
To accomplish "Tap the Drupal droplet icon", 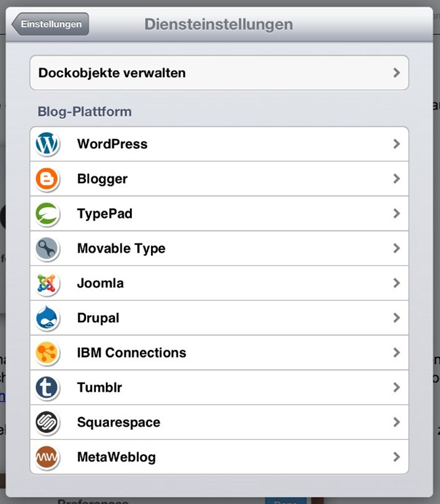I will [47, 318].
